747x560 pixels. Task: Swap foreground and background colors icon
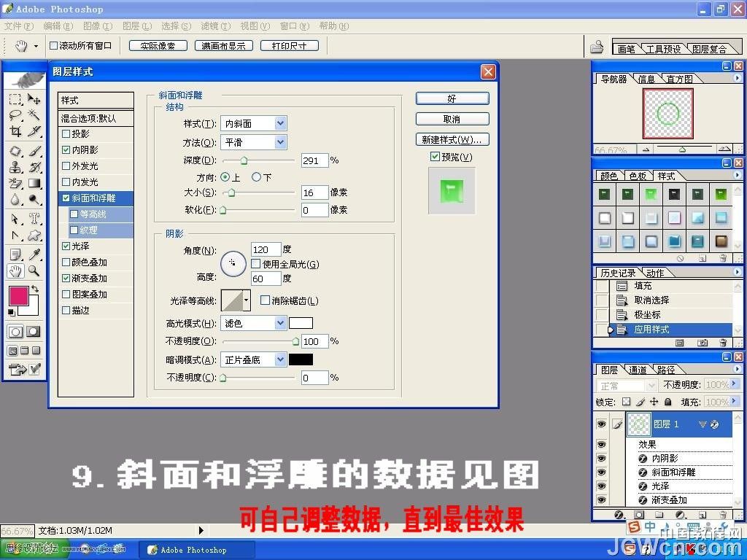(x=35, y=289)
